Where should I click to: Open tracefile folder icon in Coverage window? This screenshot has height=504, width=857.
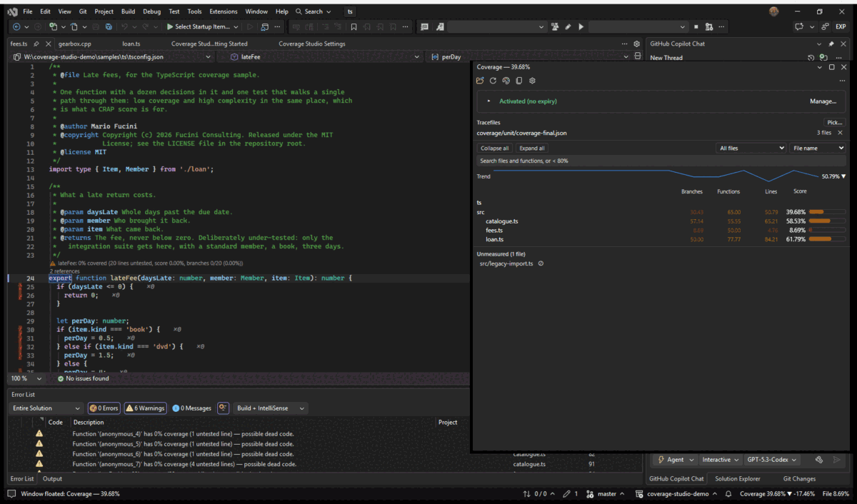click(481, 81)
